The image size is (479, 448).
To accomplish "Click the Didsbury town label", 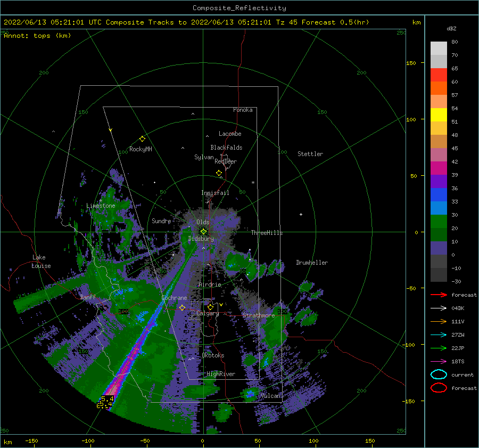I will [x=201, y=239].
